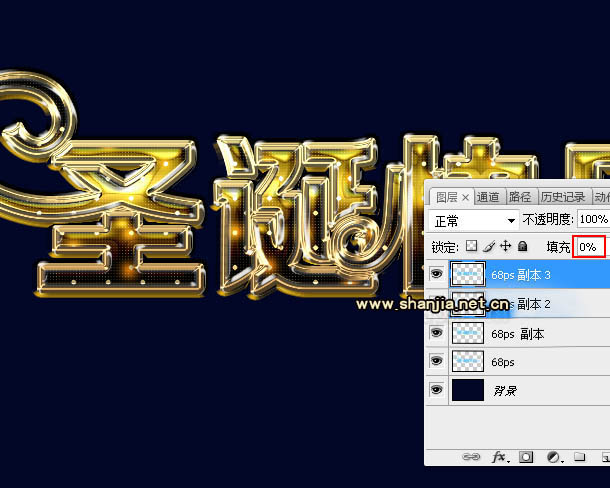Click the lock position move icon
Viewport: 610px width, 488px height.
(505, 246)
